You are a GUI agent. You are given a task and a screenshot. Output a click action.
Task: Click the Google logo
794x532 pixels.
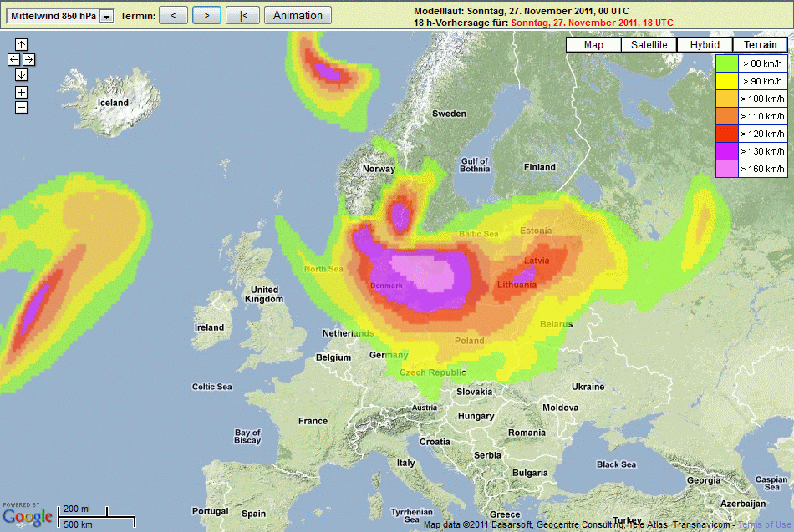27,517
